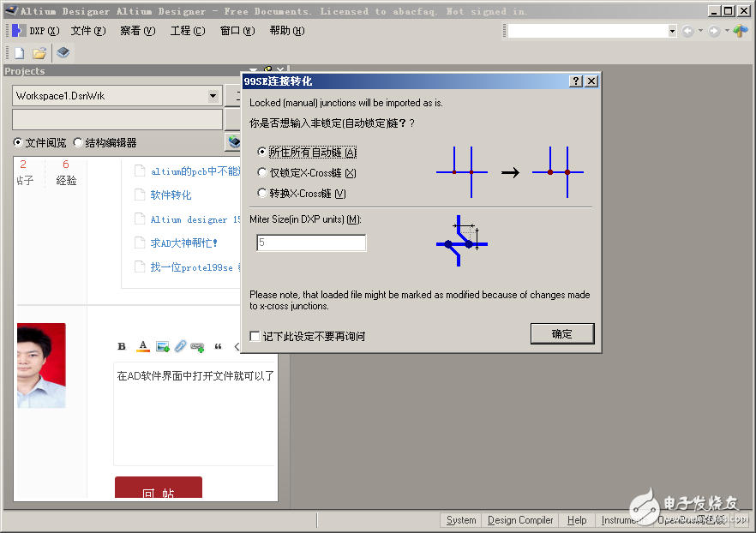This screenshot has height=533, width=756.
Task: Click the font color A editor icon
Action: coord(142,346)
